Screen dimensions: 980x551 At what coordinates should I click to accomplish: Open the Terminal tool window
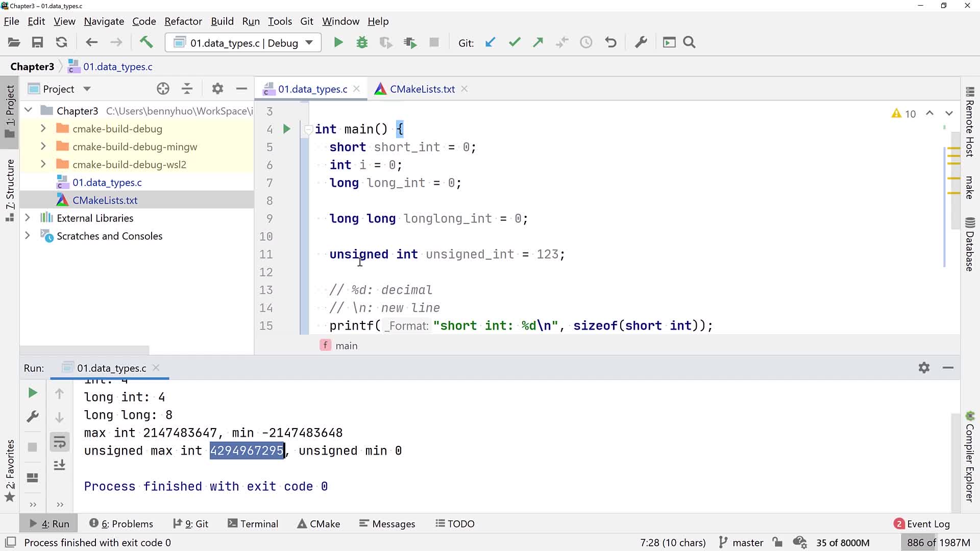(253, 523)
